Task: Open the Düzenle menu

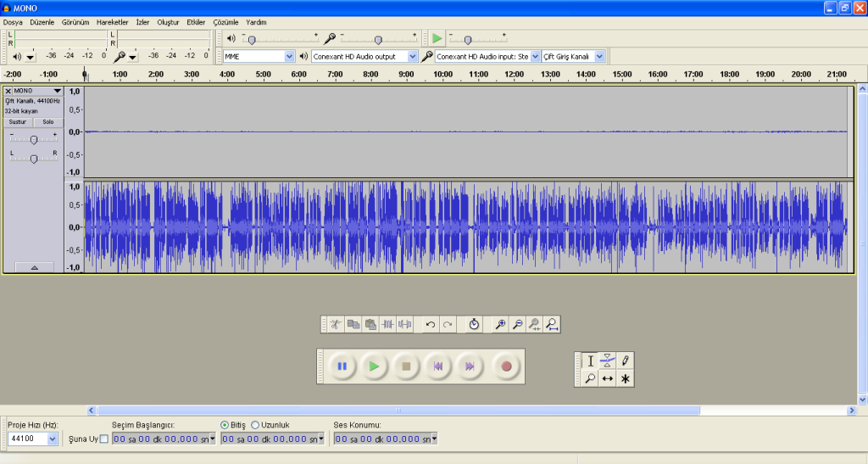Action: pos(42,22)
